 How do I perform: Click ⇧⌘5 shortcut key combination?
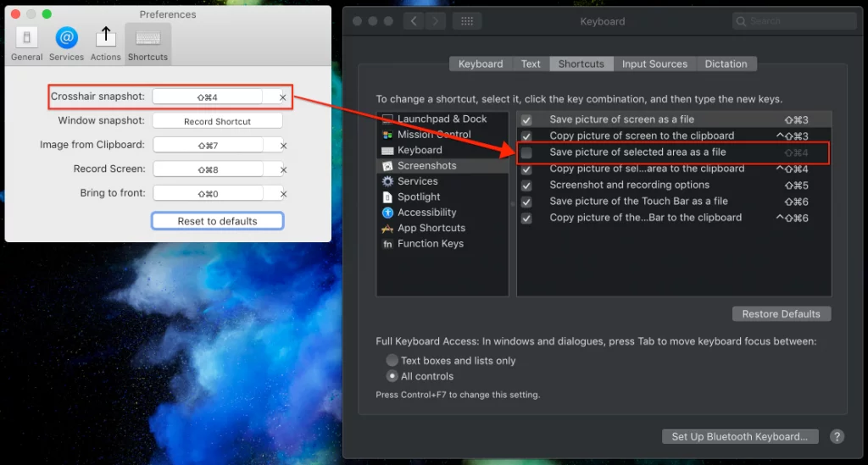[x=797, y=185]
